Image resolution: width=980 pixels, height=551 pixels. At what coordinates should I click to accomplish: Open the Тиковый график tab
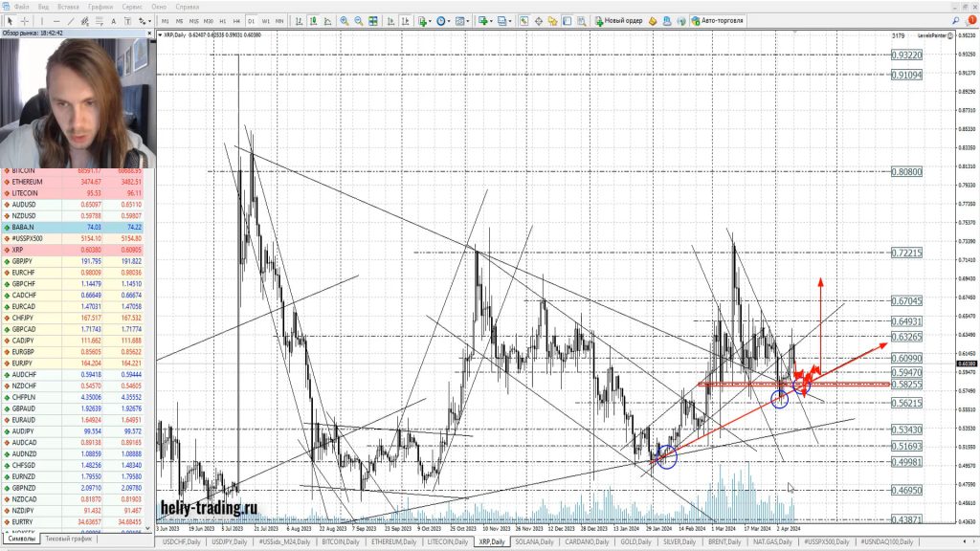click(69, 539)
